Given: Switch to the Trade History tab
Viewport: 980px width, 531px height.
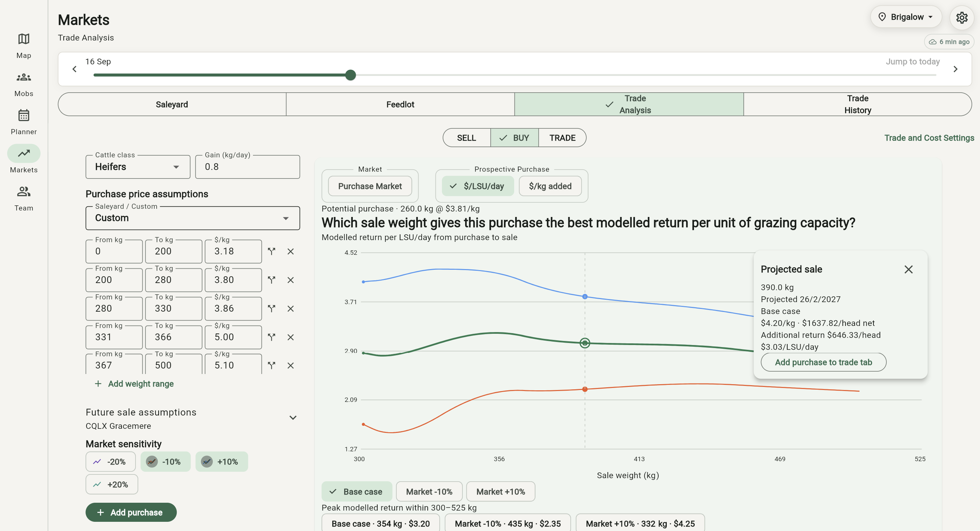Looking at the screenshot, I should click(x=857, y=104).
